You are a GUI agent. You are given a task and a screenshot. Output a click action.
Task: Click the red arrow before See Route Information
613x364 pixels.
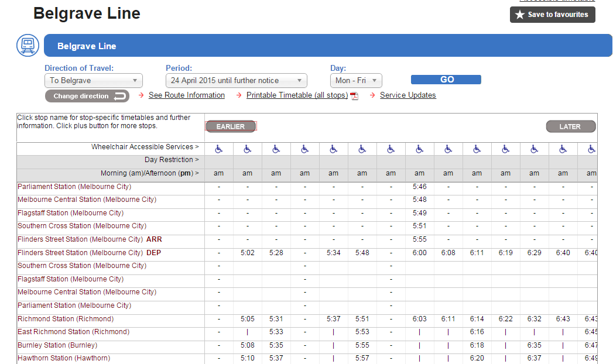pyautogui.click(x=142, y=95)
